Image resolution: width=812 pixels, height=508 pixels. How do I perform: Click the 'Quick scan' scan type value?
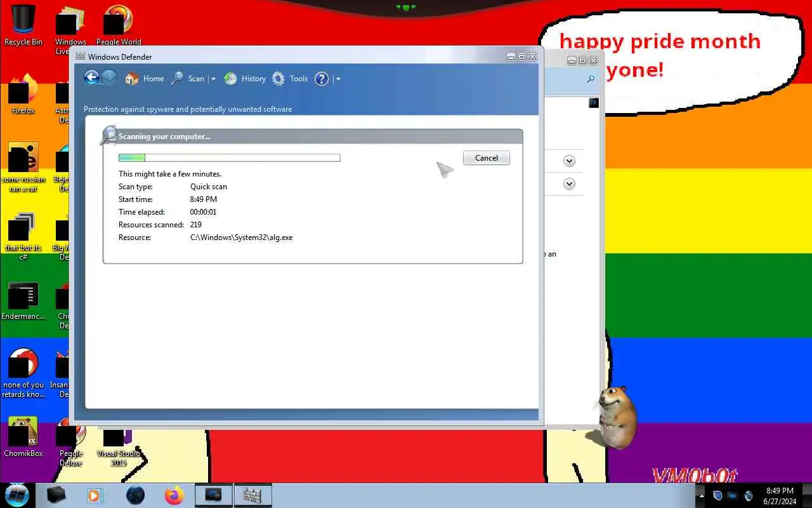pyautogui.click(x=209, y=187)
